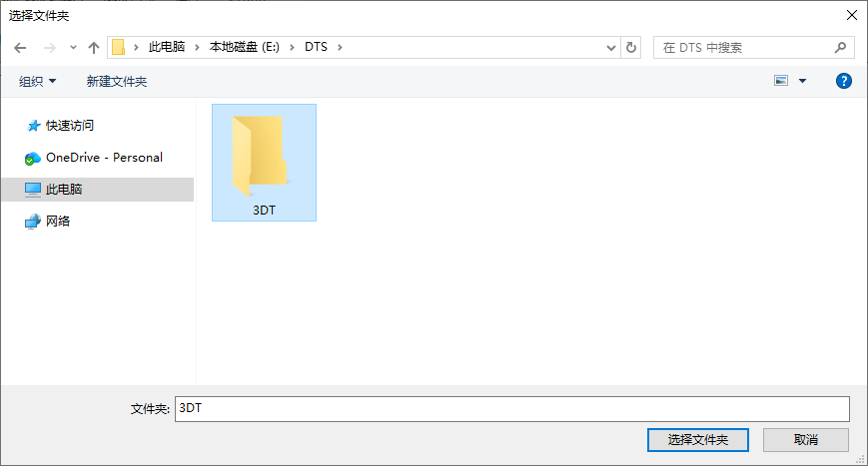Open the view options dropdown arrow

pos(802,81)
